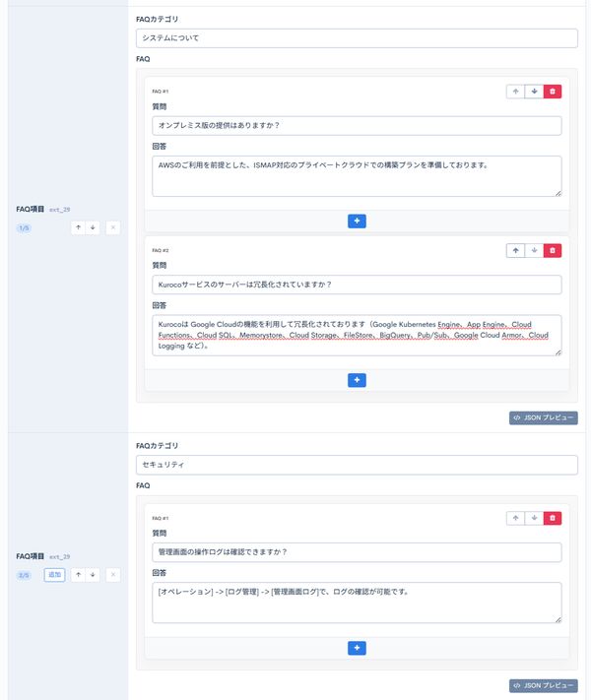The width and height of the screenshot is (591, 700).
Task: Edit question オンプレミス版の提供はありますか？
Action: [x=357, y=126]
